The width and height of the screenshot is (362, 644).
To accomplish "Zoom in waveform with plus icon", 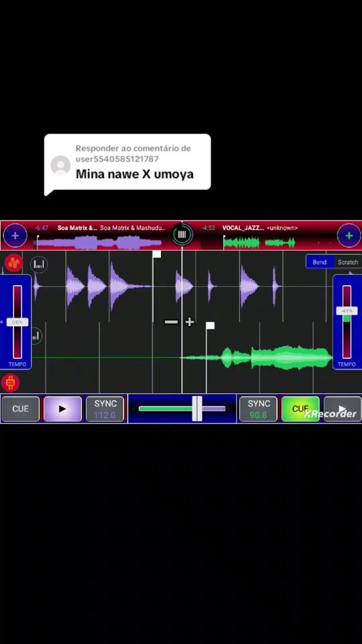I will click(x=189, y=321).
